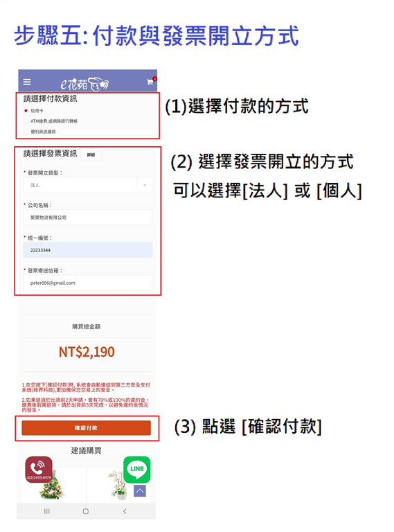Click the 統一編號 field with 22233344
Viewport: 394px width, 532px height.
(88, 250)
